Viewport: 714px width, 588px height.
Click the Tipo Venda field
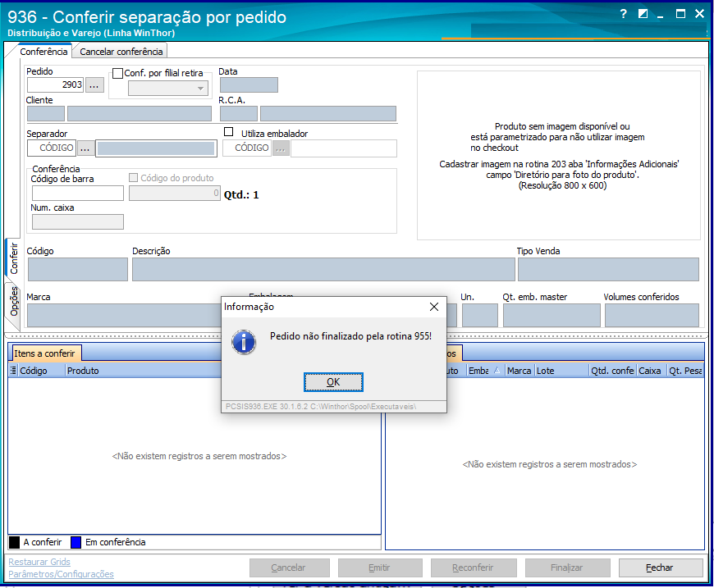click(x=608, y=270)
